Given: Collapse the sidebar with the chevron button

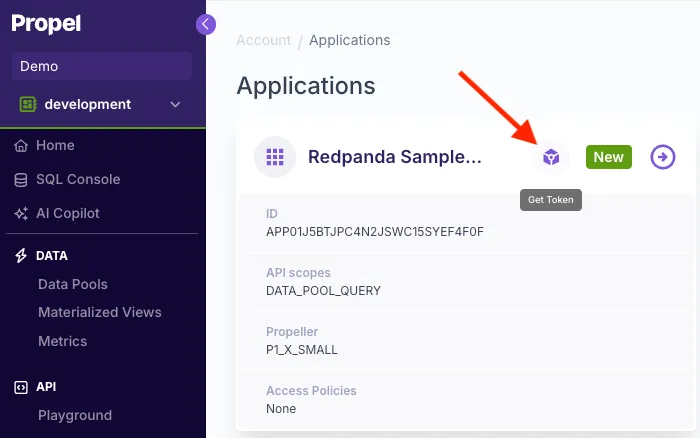Looking at the screenshot, I should pyautogui.click(x=206, y=24).
